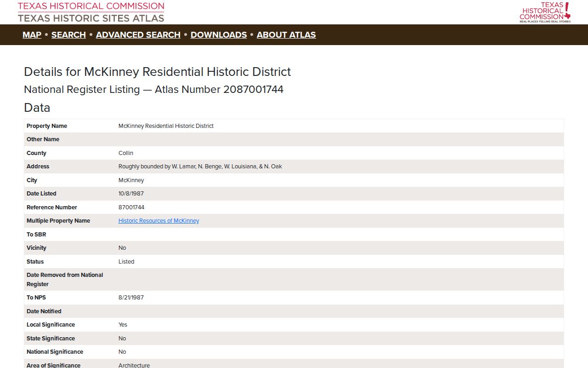The height and width of the screenshot is (368, 588).
Task: Visit the ABOUT ATLAS page
Action: (x=286, y=35)
